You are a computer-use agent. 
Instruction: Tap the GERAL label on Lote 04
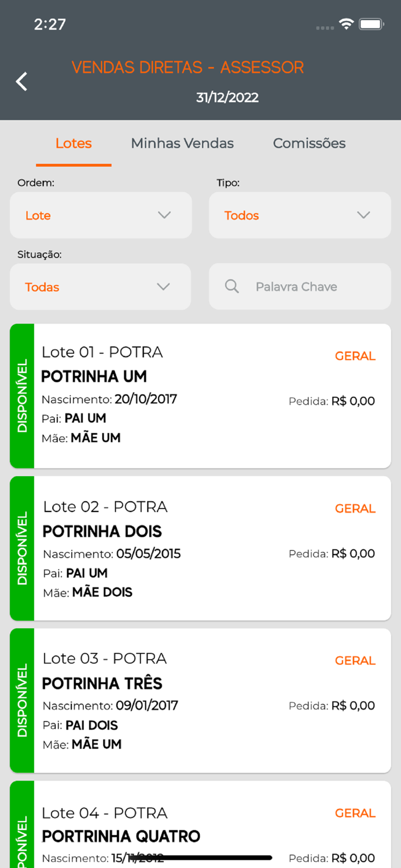click(x=355, y=812)
